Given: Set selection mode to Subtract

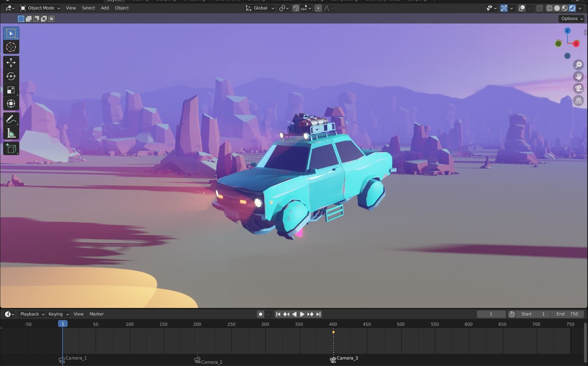Looking at the screenshot, I should click(36, 19).
